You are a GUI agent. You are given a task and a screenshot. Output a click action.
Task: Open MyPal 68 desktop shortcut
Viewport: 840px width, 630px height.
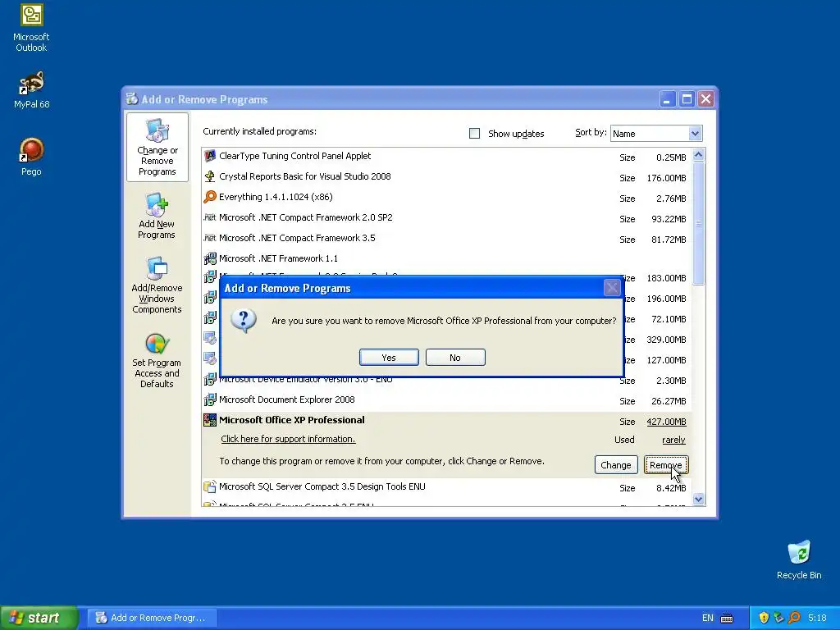[x=31, y=89]
